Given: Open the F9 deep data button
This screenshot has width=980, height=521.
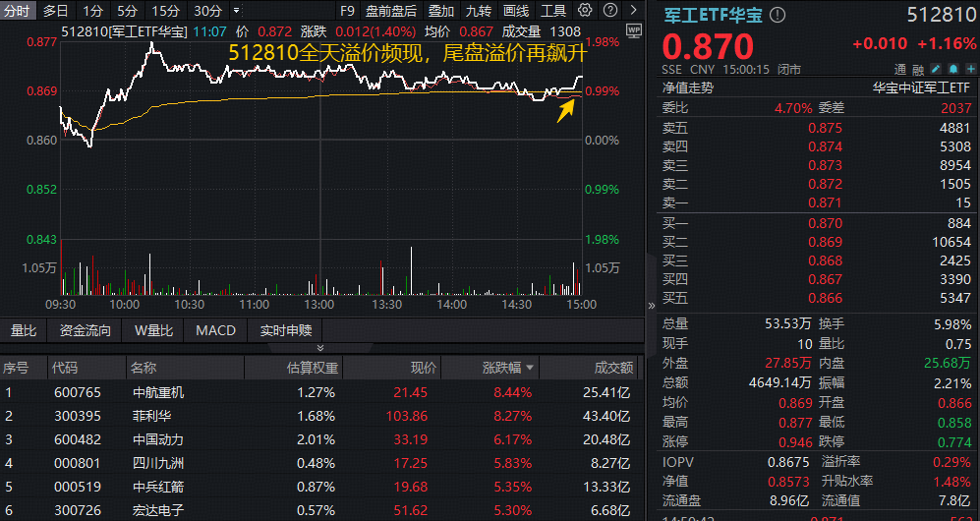Looking at the screenshot, I should pyautogui.click(x=347, y=11).
